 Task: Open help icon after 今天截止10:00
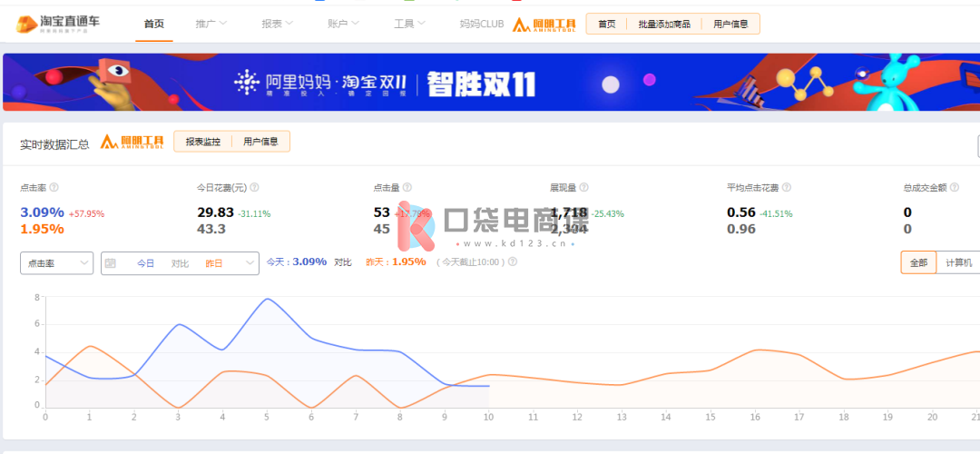click(513, 262)
